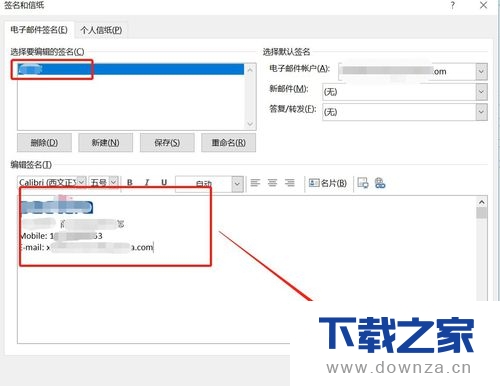Click the E-mail line in signature
Screen dimensions: 500x386
pyautogui.click(x=86, y=247)
